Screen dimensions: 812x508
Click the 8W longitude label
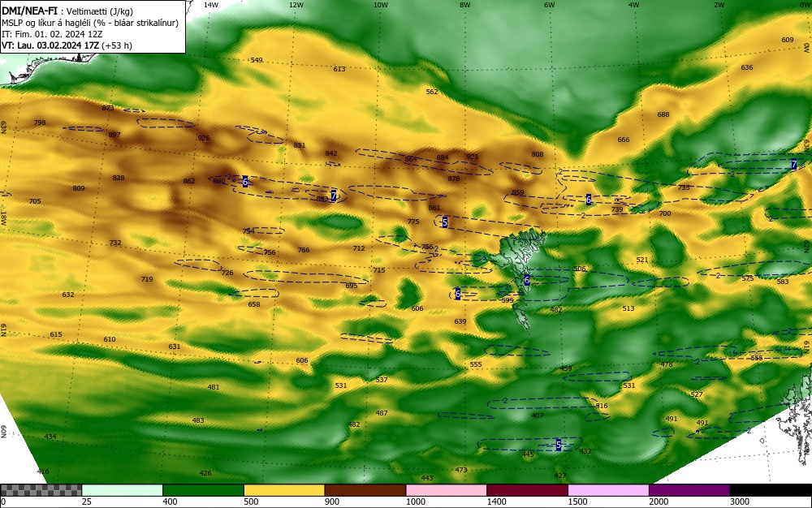[x=465, y=5]
